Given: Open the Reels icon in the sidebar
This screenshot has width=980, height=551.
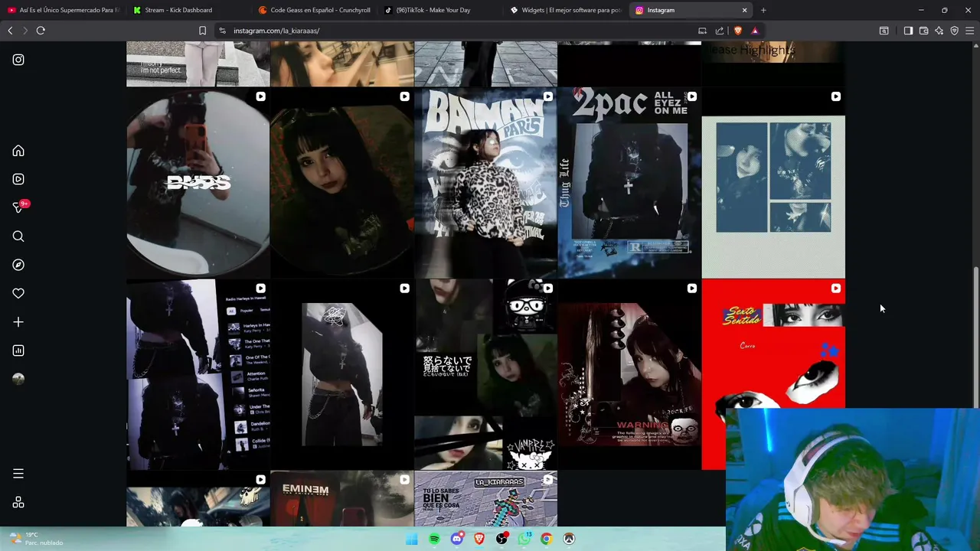Looking at the screenshot, I should (18, 179).
